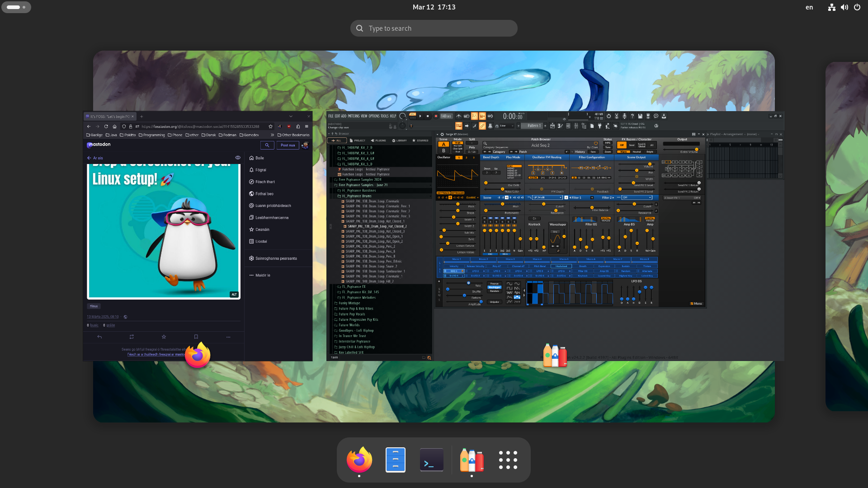Expand the FL_Psytrance Basslines folder
The height and width of the screenshot is (488, 868).
[x=359, y=190]
